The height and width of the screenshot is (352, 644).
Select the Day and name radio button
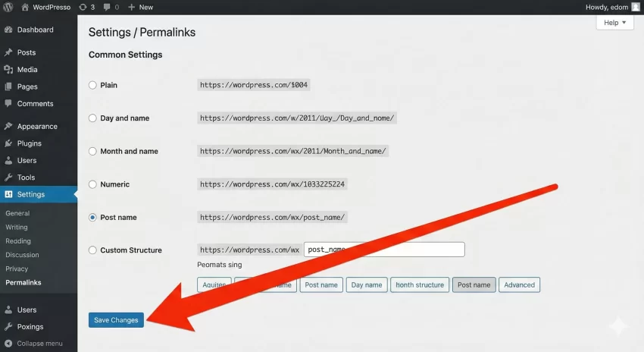pos(92,118)
